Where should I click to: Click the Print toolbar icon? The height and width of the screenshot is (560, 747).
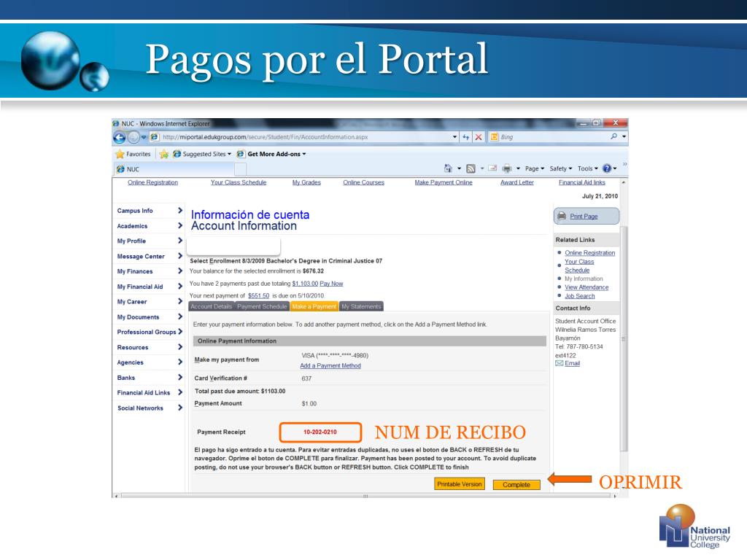tap(507, 168)
